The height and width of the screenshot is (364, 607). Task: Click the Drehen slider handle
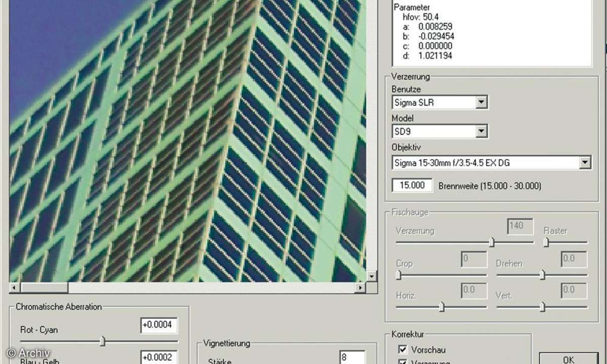click(x=542, y=275)
